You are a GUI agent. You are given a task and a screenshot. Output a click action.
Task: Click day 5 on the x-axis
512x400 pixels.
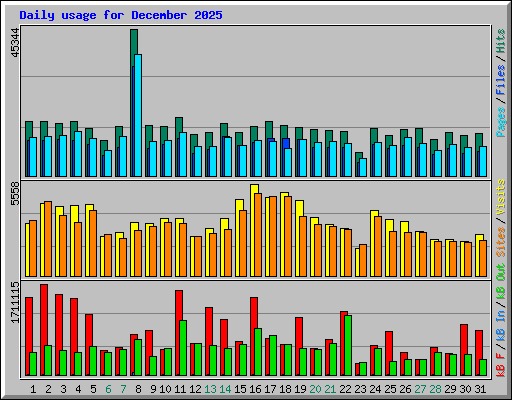pos(93,389)
